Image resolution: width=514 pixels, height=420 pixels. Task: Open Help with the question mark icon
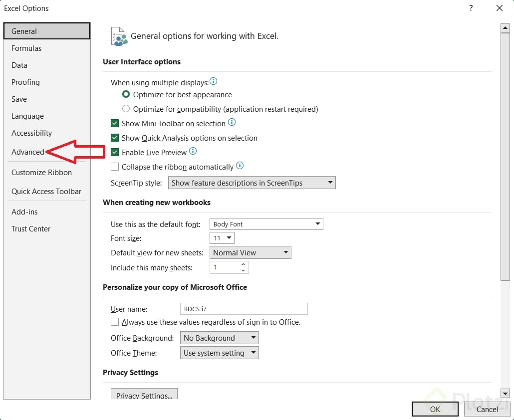(x=471, y=8)
